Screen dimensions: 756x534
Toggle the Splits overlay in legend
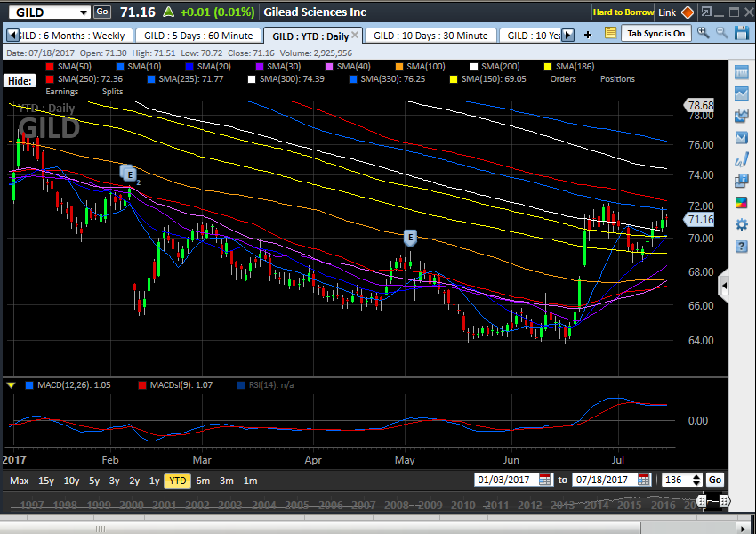[112, 92]
